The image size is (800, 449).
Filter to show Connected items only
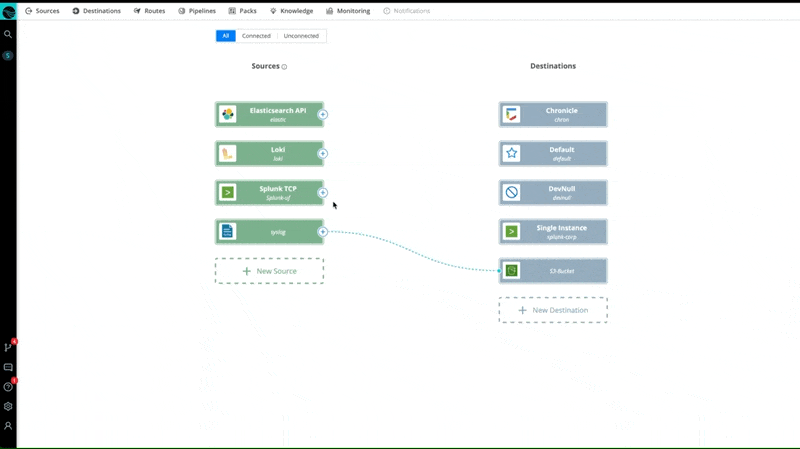click(256, 36)
